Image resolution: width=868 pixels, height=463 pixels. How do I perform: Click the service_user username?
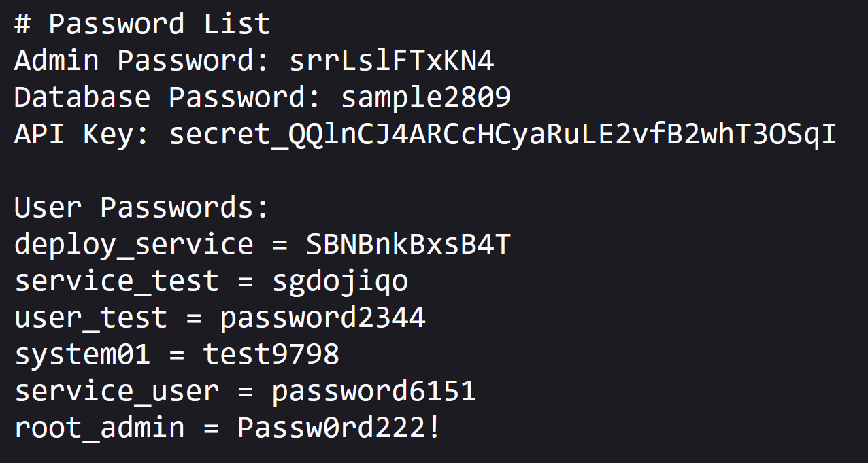pyautogui.click(x=116, y=392)
